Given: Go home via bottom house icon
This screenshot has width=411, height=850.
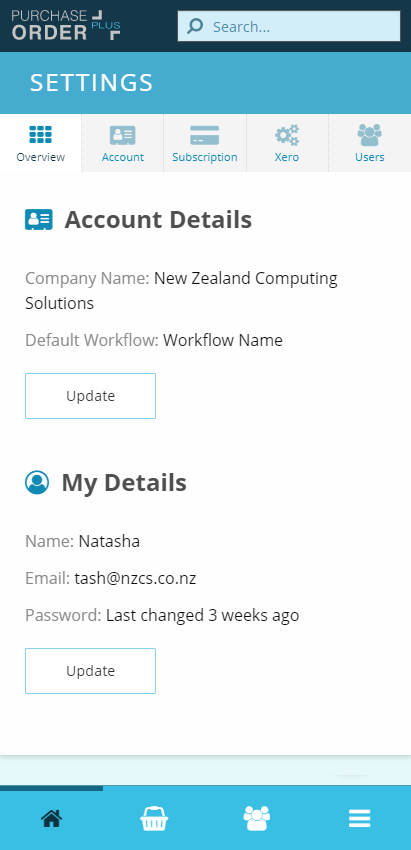Looking at the screenshot, I should 52,818.
